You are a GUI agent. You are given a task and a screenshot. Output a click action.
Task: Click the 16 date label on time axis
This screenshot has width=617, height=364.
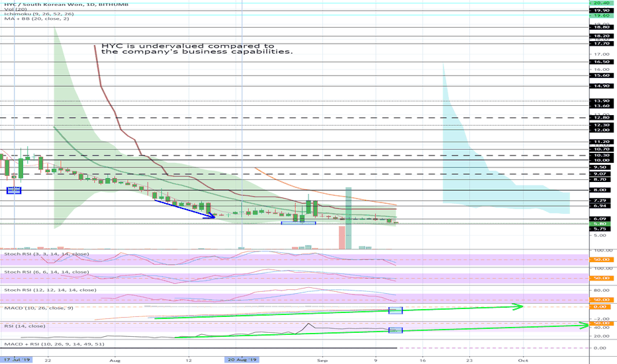coord(422,360)
